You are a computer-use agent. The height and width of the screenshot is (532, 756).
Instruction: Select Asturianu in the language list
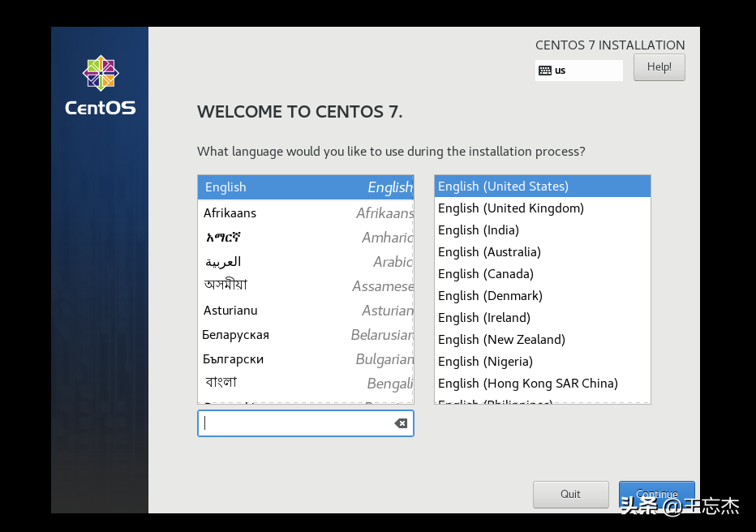point(306,311)
